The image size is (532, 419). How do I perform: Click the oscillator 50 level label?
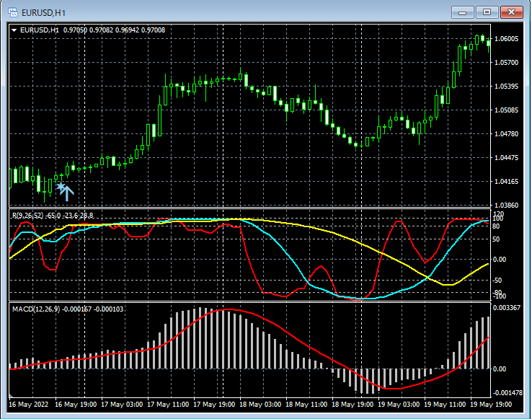point(496,239)
